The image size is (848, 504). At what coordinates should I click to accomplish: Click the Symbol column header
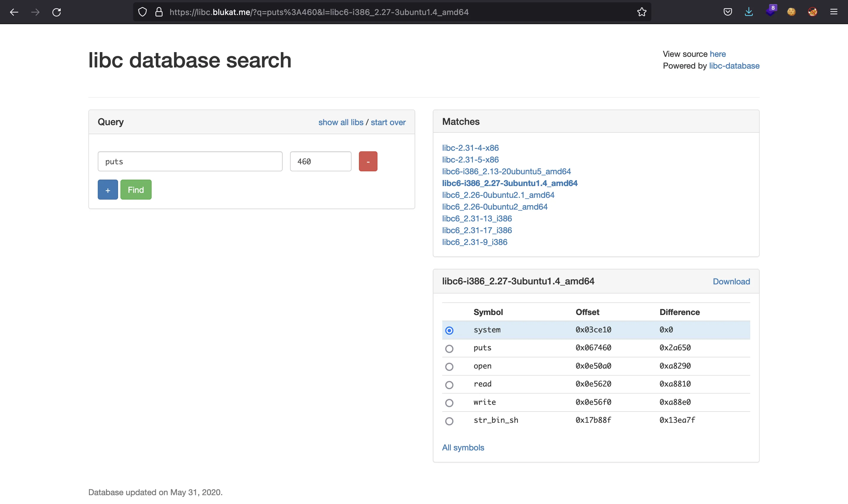[488, 312]
